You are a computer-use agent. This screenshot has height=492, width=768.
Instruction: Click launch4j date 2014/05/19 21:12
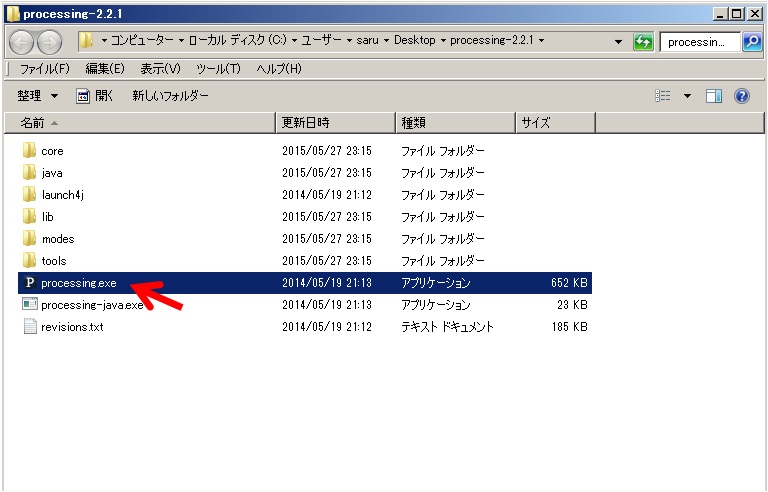point(327,195)
